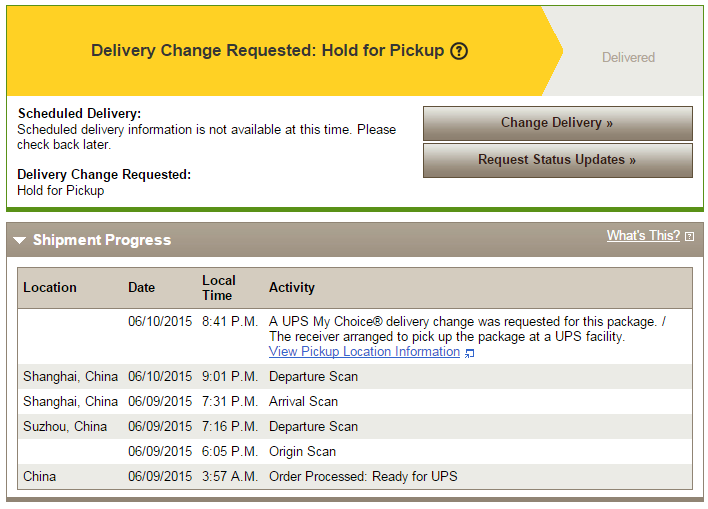Click the Suzhou, China departure scan row
The width and height of the screenshot is (708, 509).
point(313,426)
